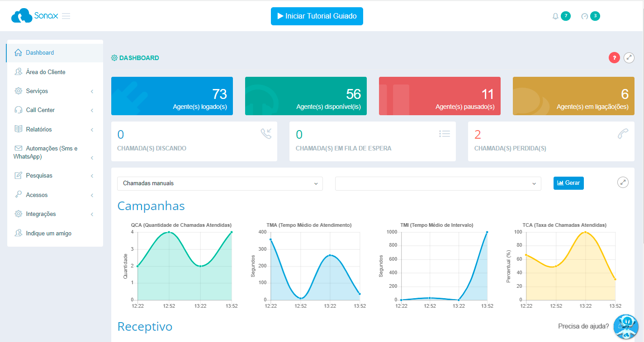Click the missed calls phone icon
This screenshot has height=342, width=644.
pos(623,134)
